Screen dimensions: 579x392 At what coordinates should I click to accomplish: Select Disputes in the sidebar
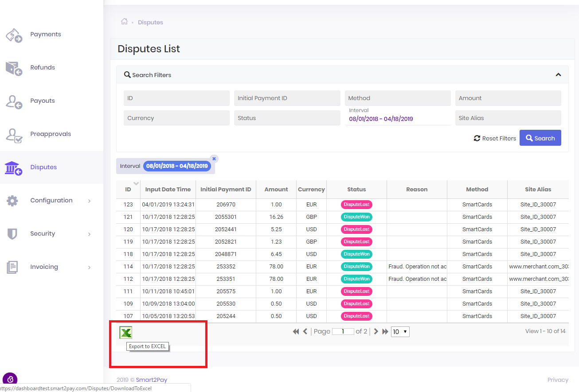[x=43, y=167]
